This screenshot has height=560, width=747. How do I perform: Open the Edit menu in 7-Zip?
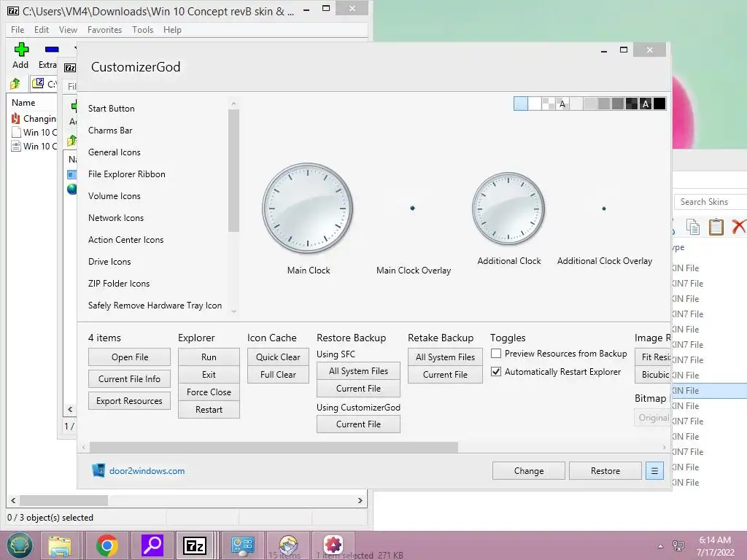[42, 29]
